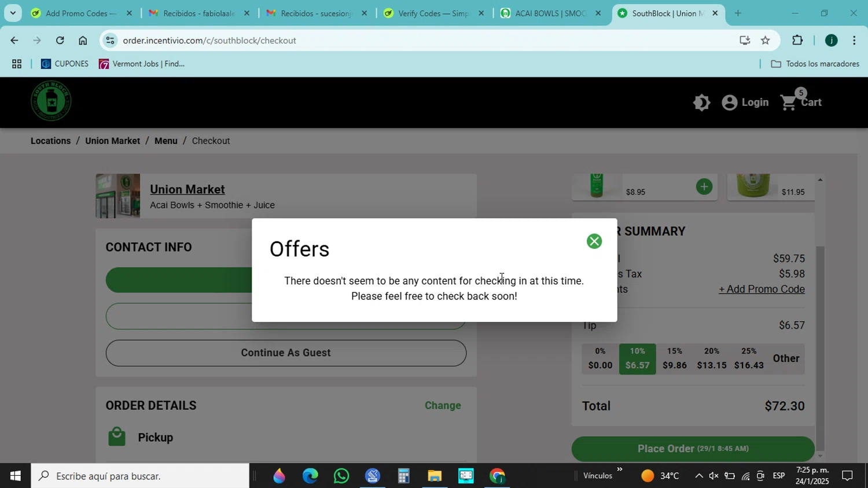Install app icon in address bar

tap(745, 41)
